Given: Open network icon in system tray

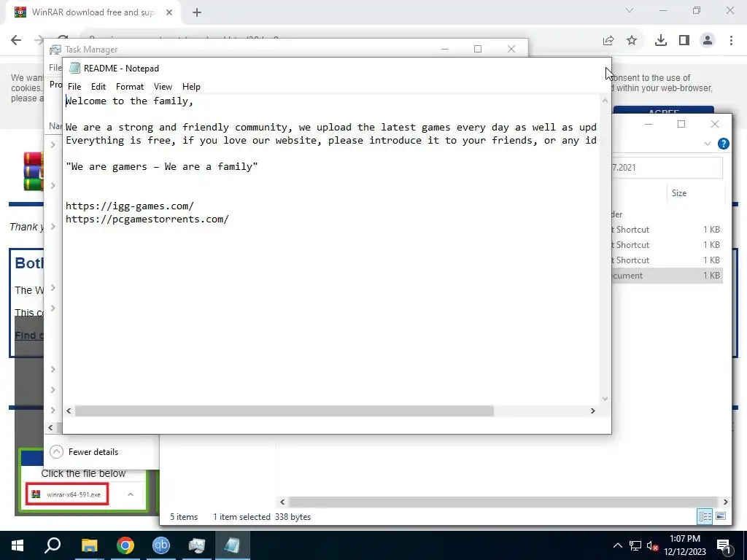Looking at the screenshot, I should click(x=635, y=545).
